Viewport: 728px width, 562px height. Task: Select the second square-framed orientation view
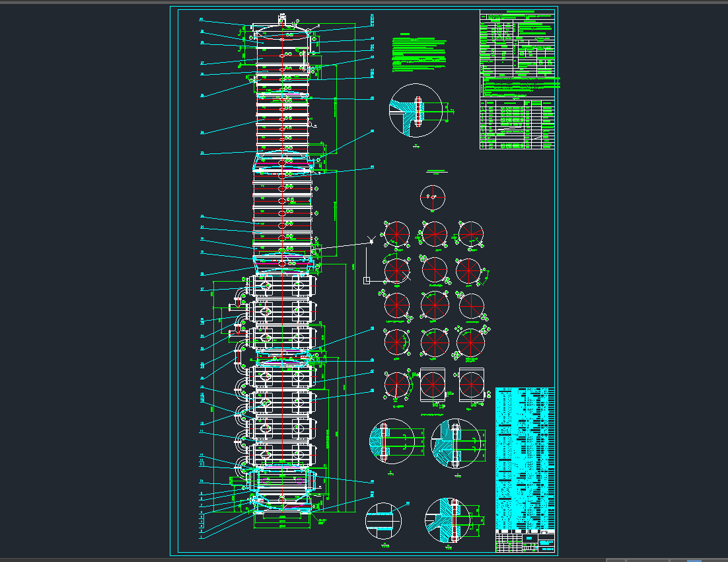coord(471,384)
